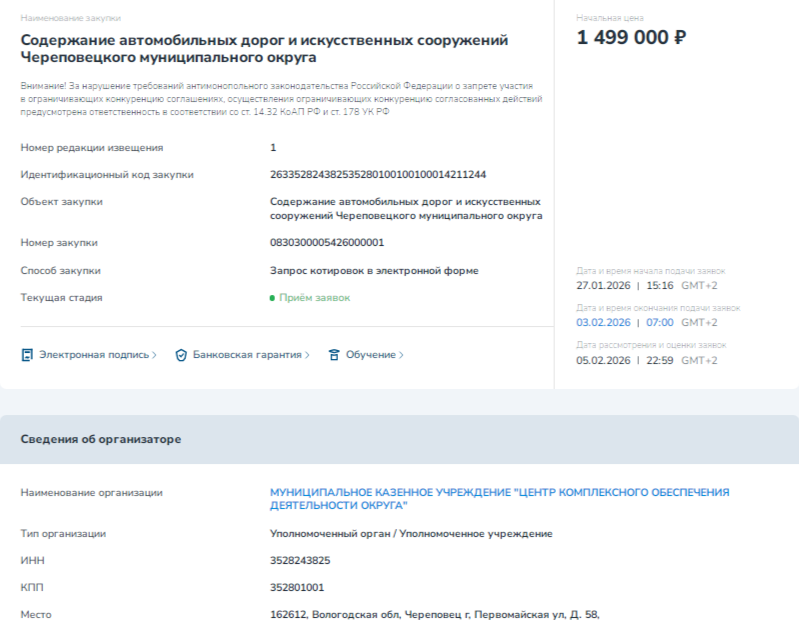Image resolution: width=799 pixels, height=620 pixels.
Task: Click the Электронная подпись document icon
Action: (x=27, y=355)
